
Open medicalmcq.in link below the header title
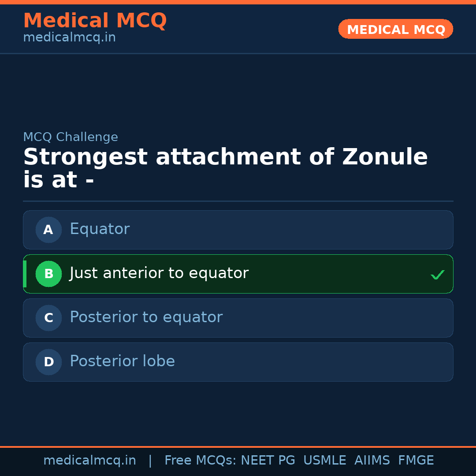(x=69, y=38)
